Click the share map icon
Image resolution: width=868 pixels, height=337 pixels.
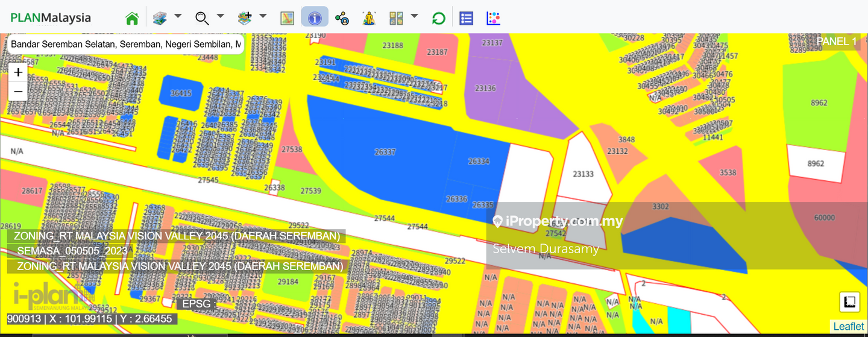342,18
